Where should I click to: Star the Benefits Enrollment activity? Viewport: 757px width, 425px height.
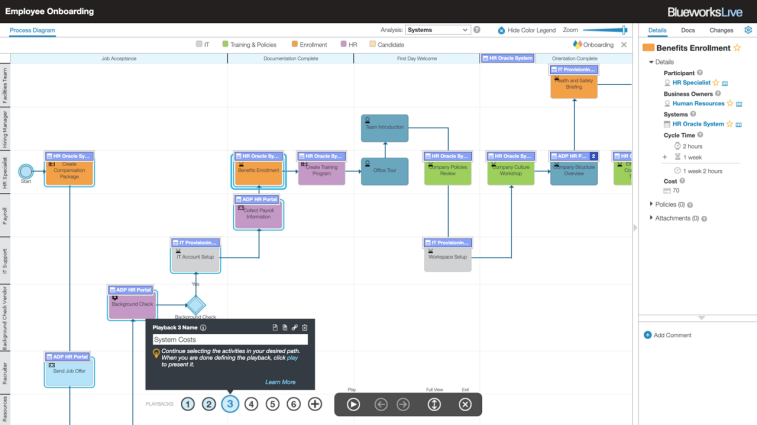[x=737, y=47]
